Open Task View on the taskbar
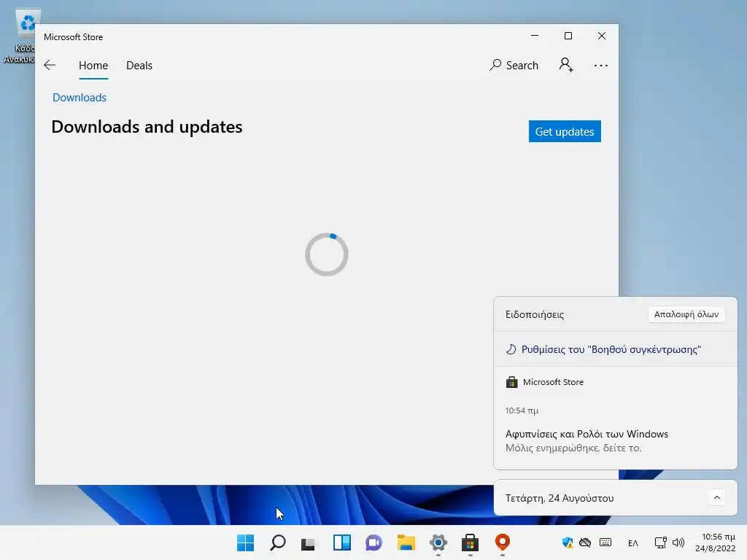The height and width of the screenshot is (560, 747). (x=309, y=542)
